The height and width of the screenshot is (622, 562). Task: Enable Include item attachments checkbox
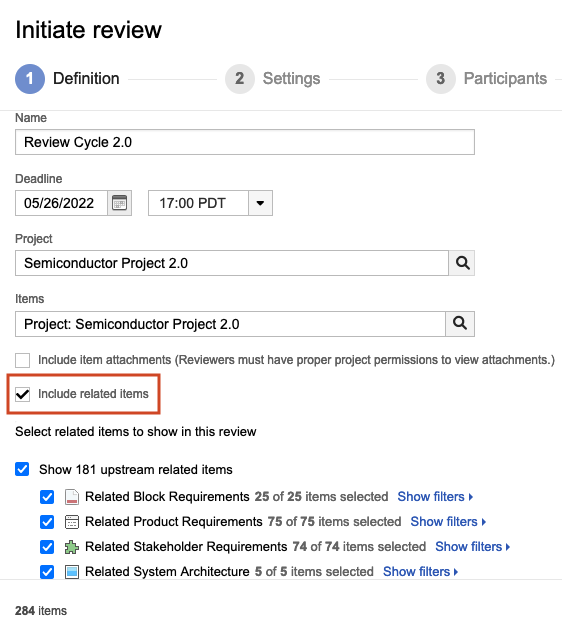[23, 360]
